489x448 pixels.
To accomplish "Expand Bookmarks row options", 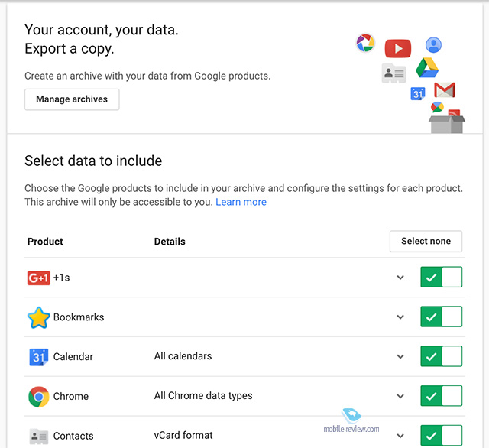I will point(400,317).
